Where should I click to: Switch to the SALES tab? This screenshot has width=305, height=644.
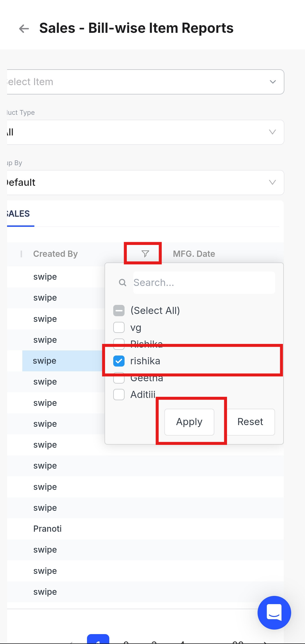click(x=19, y=214)
